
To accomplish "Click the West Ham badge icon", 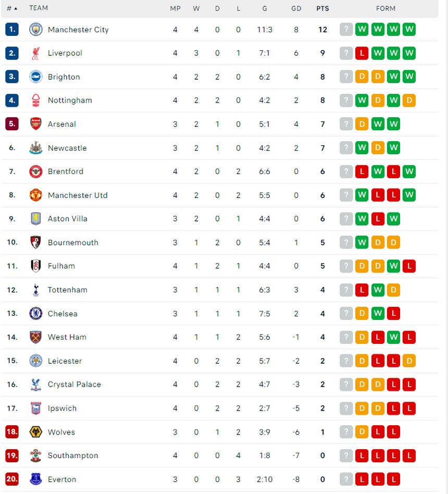I will [35, 337].
